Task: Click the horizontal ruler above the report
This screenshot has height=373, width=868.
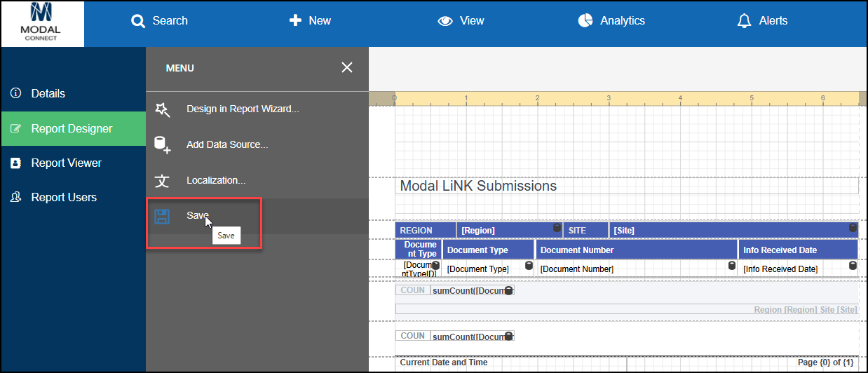Action: pos(626,98)
